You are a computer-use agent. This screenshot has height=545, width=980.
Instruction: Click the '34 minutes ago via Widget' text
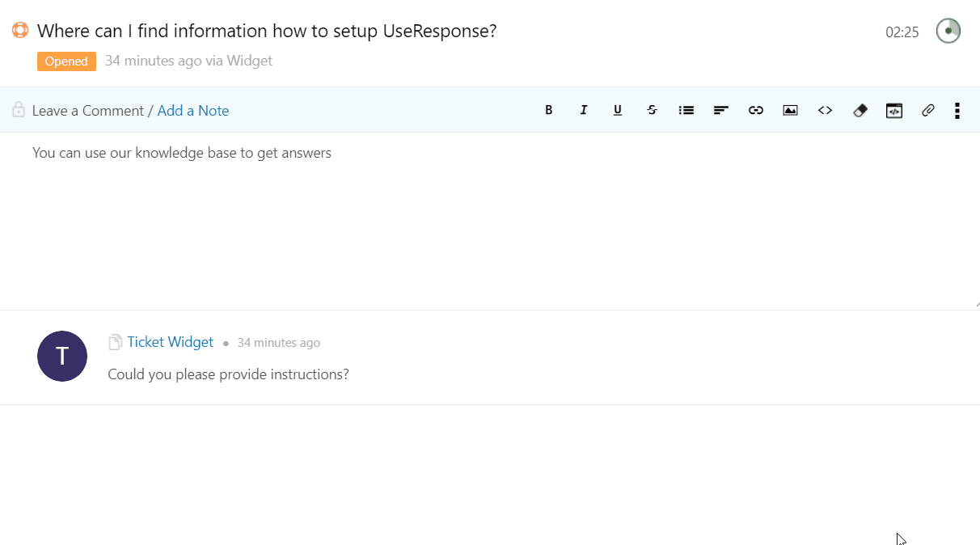point(188,61)
